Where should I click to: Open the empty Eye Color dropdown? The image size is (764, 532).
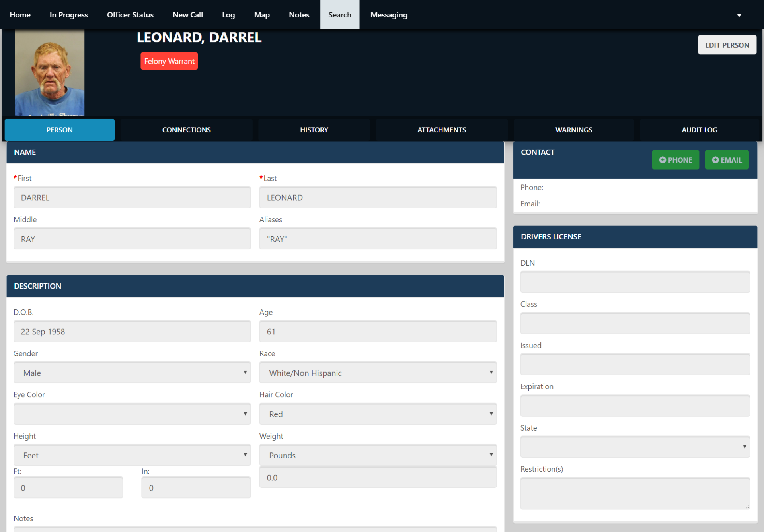click(132, 414)
